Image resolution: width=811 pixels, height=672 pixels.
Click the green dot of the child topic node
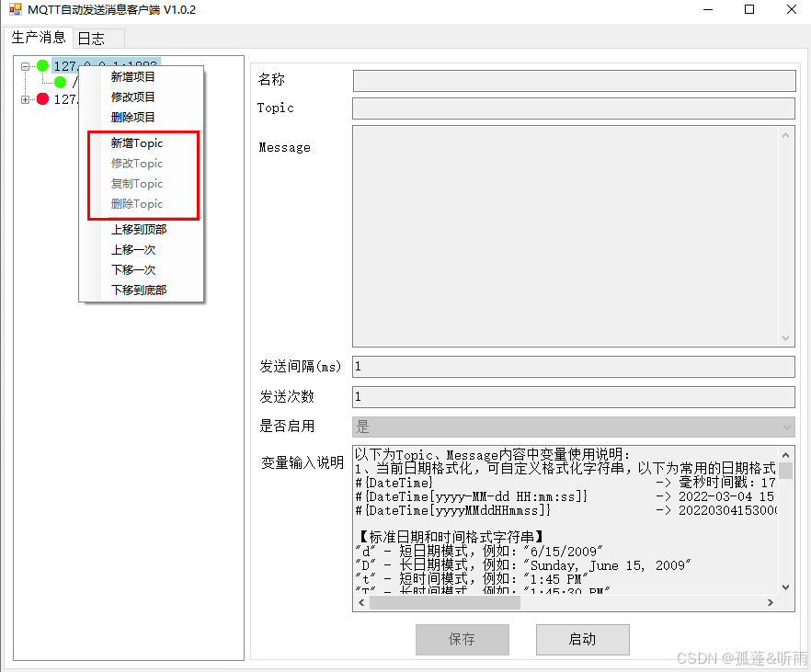[x=60, y=82]
